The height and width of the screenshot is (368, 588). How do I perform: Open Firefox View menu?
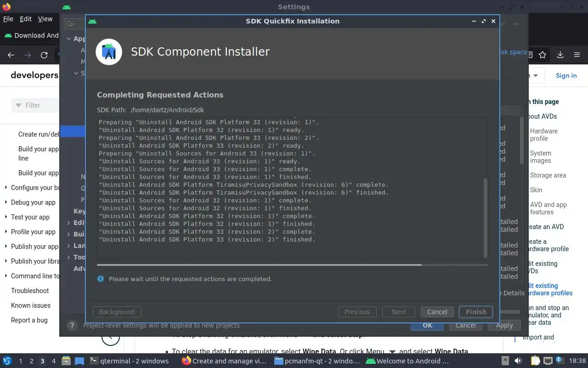click(45, 19)
